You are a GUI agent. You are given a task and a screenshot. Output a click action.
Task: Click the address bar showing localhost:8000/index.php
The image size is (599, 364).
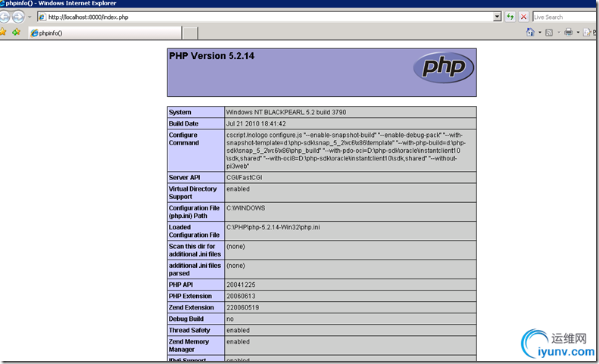pyautogui.click(x=270, y=17)
